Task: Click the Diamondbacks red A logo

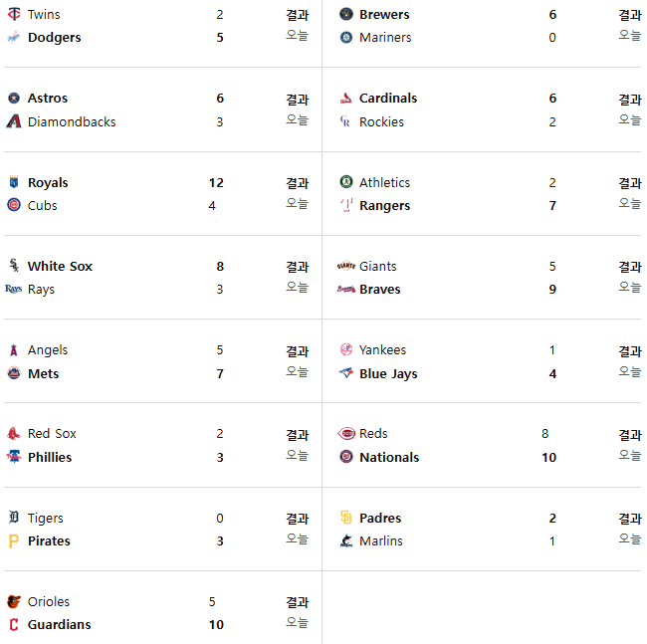Action: click(14, 121)
